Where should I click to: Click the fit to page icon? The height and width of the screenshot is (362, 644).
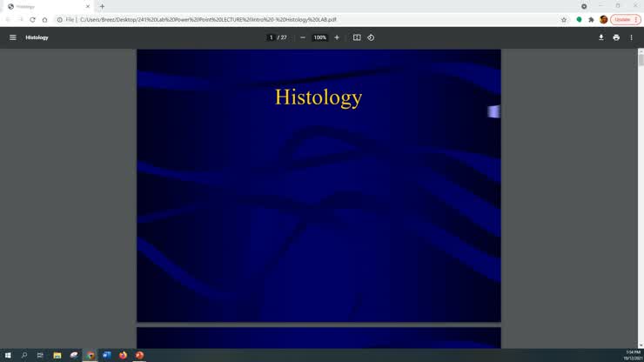click(x=357, y=37)
